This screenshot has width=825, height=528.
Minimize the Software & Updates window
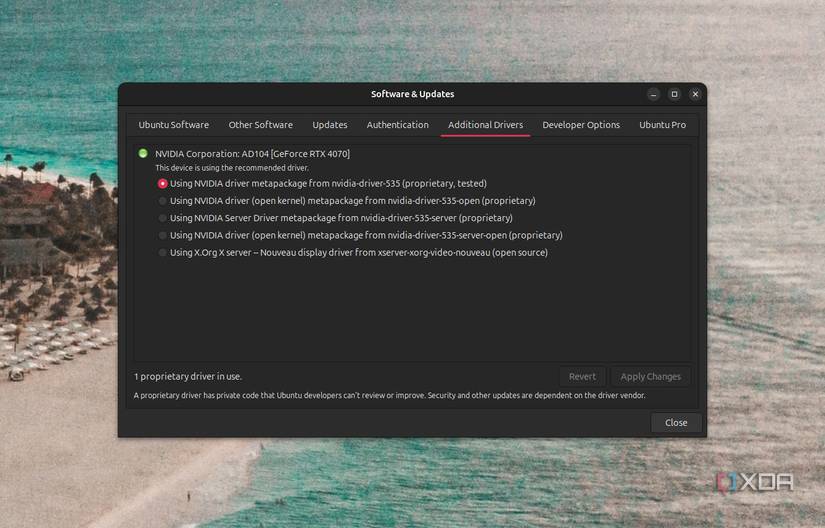(x=653, y=95)
